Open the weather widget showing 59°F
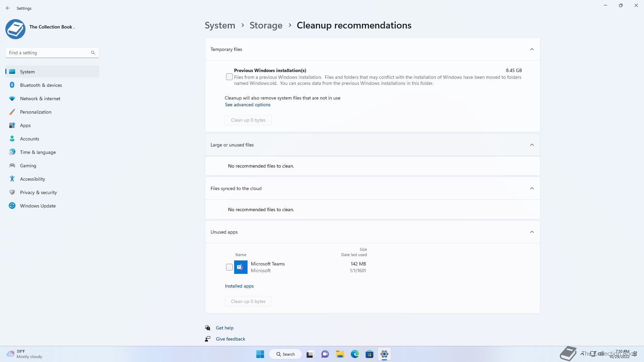Image resolution: width=644 pixels, height=362 pixels. [24, 354]
